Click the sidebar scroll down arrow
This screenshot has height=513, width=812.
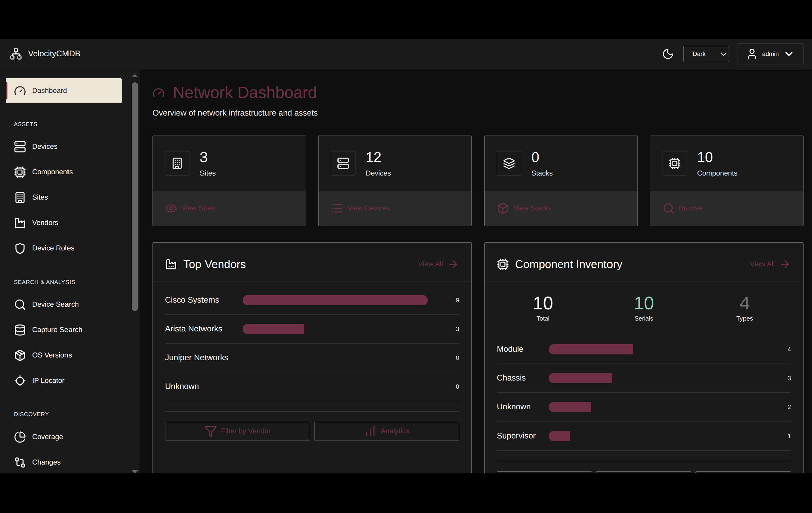pyautogui.click(x=135, y=471)
